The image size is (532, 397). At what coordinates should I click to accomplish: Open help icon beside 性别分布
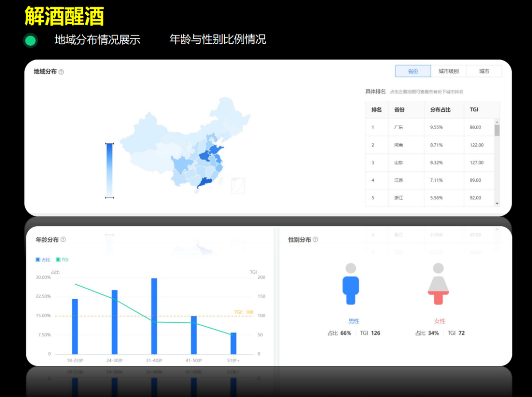pos(316,239)
